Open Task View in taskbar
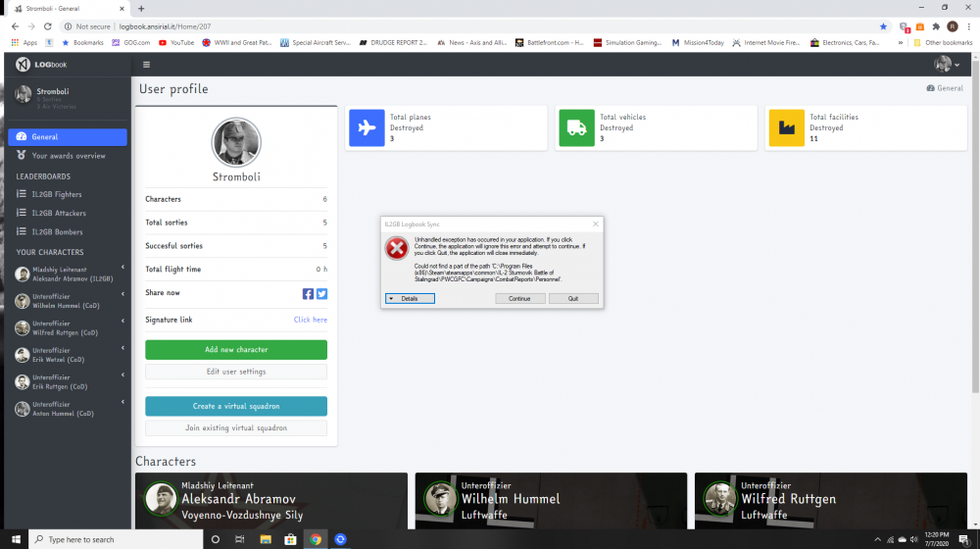 [240, 539]
